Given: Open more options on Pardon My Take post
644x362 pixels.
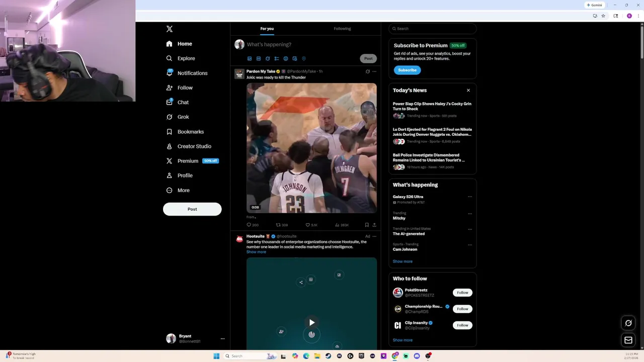Looking at the screenshot, I should tap(374, 71).
